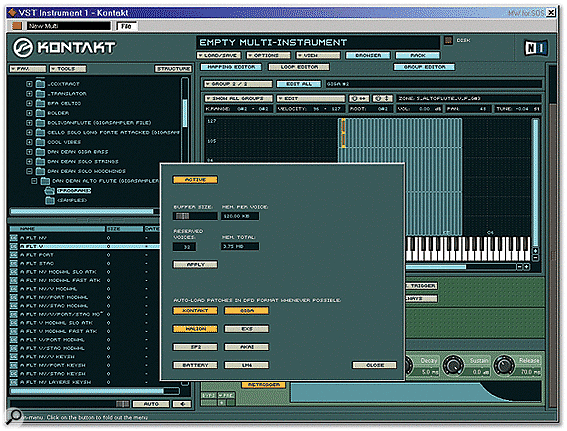Screen dimensions: 567x431
Task: Click the Name column header
Action: [x=57, y=229]
